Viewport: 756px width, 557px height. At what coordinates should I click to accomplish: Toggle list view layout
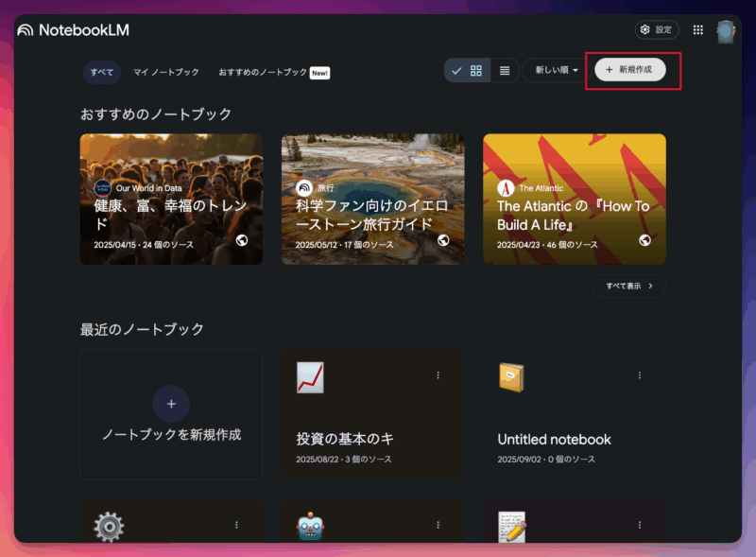505,71
